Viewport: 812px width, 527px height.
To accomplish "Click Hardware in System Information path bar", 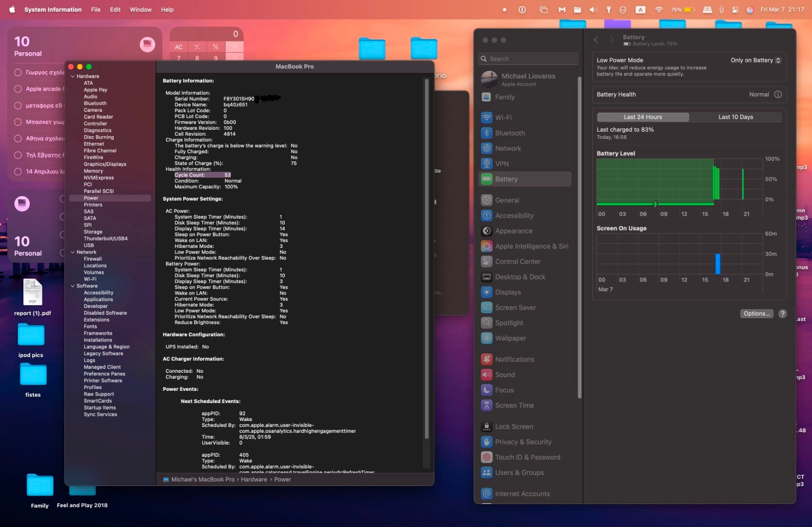I will coord(254,480).
